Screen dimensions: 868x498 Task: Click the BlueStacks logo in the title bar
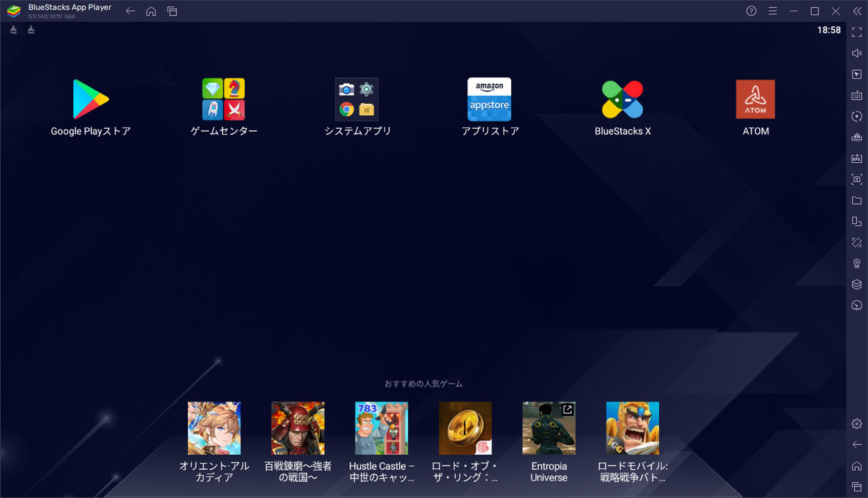[x=14, y=11]
